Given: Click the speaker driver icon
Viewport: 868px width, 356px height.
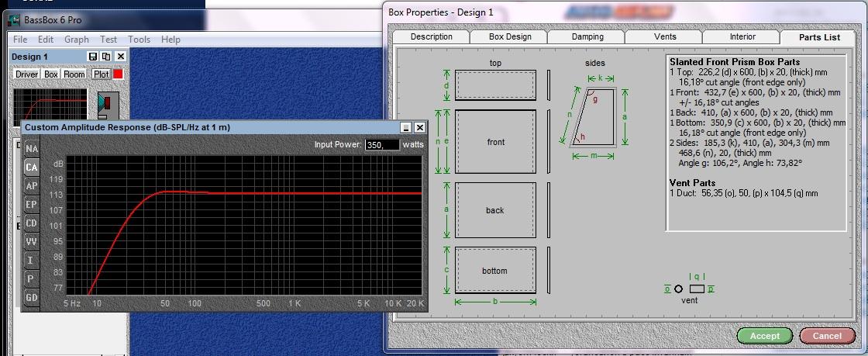Looking at the screenshot, I should point(106,103).
